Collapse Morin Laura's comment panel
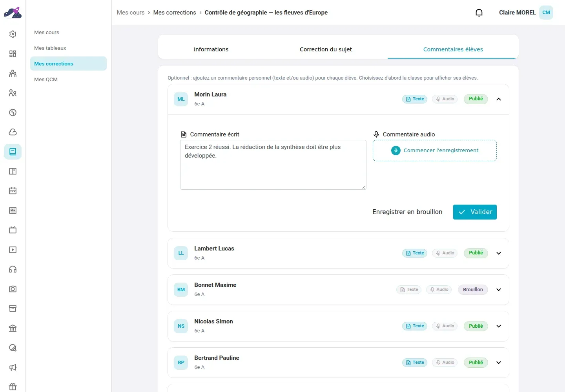The image size is (565, 392). click(x=499, y=99)
